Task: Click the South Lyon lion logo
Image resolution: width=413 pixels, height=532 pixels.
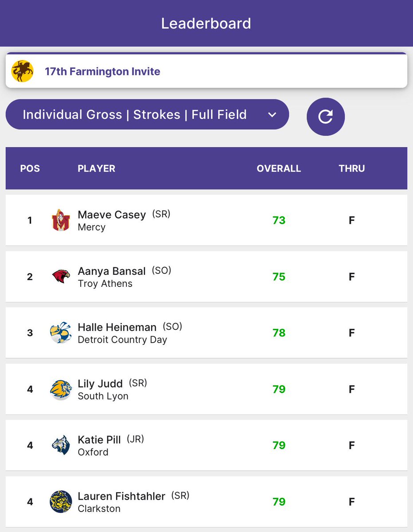Action: click(61, 389)
